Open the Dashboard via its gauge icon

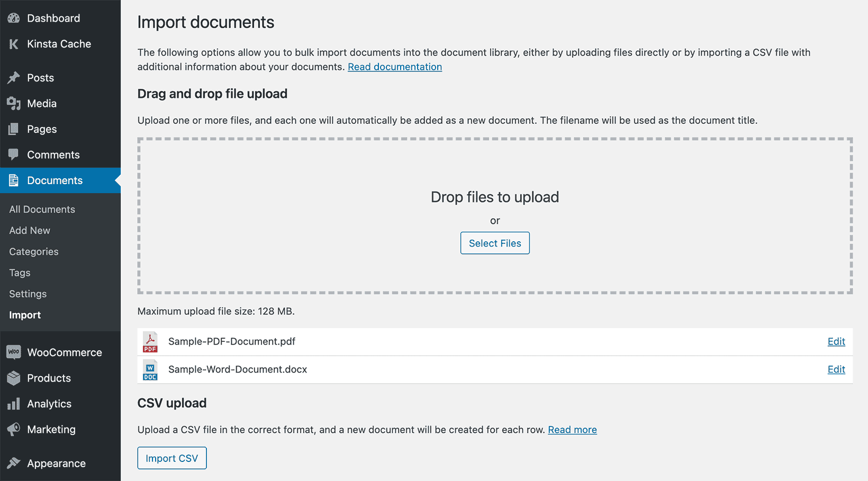coord(14,17)
